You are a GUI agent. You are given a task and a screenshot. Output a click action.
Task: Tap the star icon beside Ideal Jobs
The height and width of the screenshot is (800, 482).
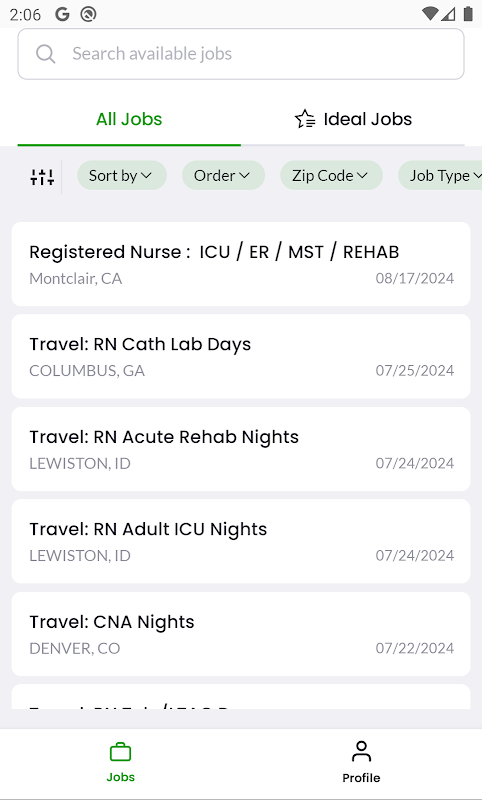305,119
